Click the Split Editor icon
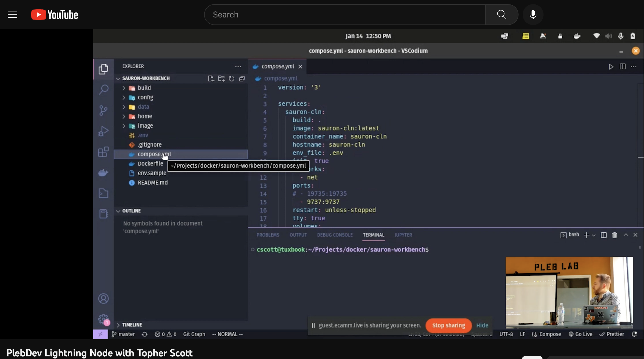Viewport: 644px width, 359px height. tap(622, 67)
